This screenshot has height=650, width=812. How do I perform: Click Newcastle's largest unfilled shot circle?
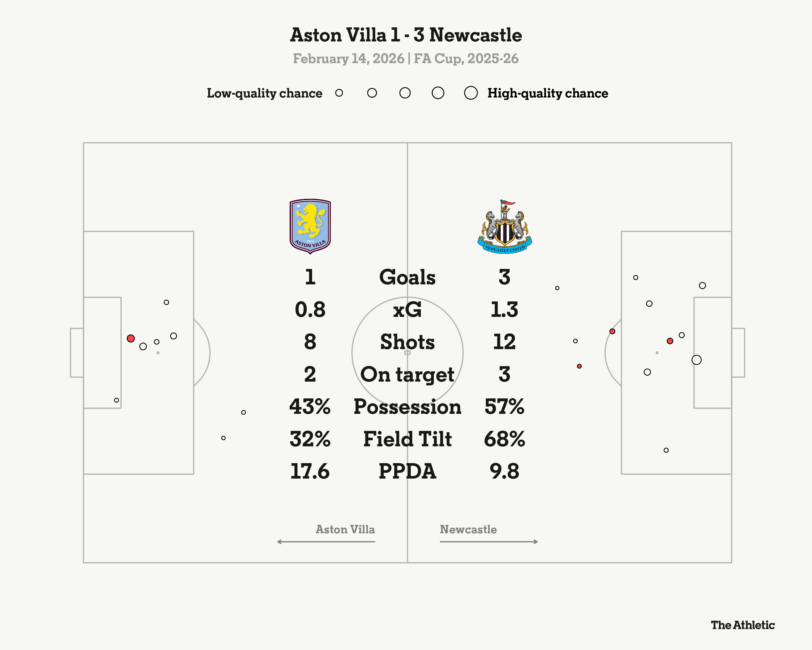[696, 360]
